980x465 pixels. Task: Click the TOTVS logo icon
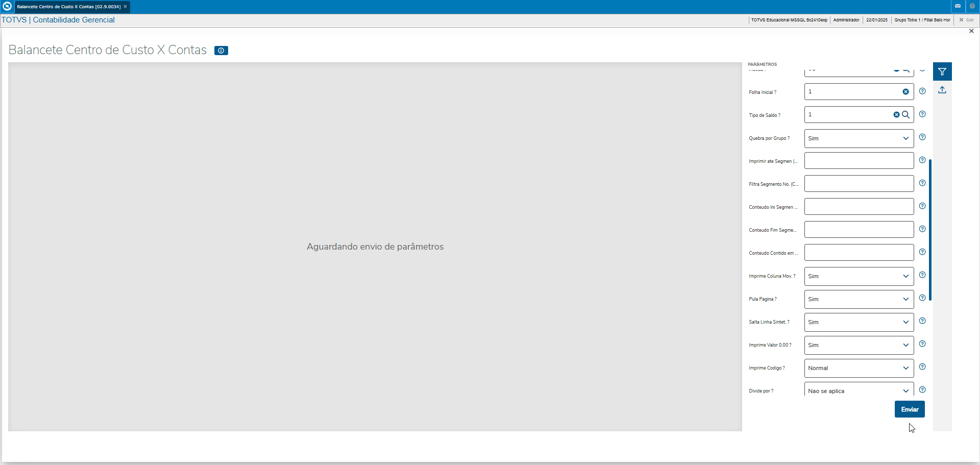[7, 6]
